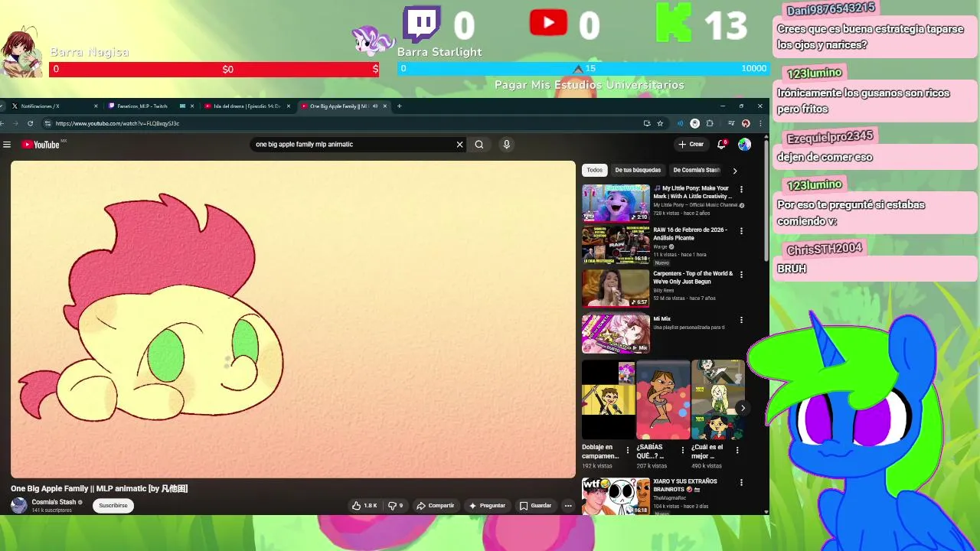
Task: Expand next filter chips arrow
Action: click(735, 171)
